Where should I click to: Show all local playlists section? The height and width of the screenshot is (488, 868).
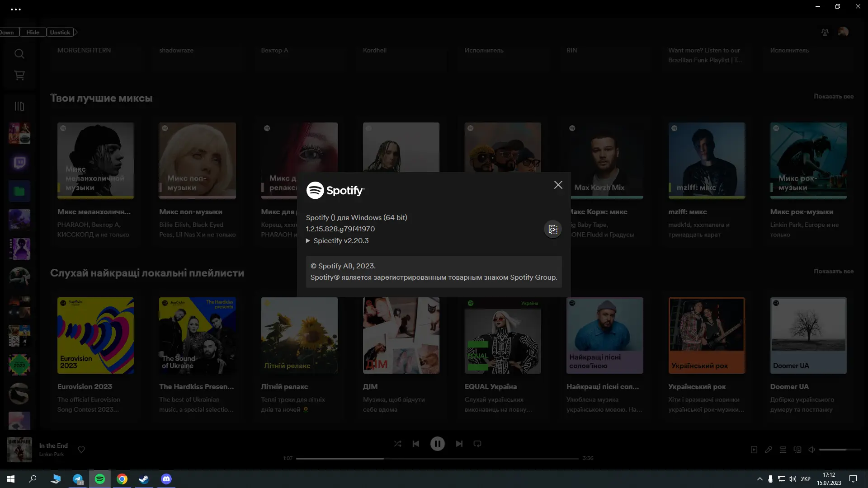834,271
